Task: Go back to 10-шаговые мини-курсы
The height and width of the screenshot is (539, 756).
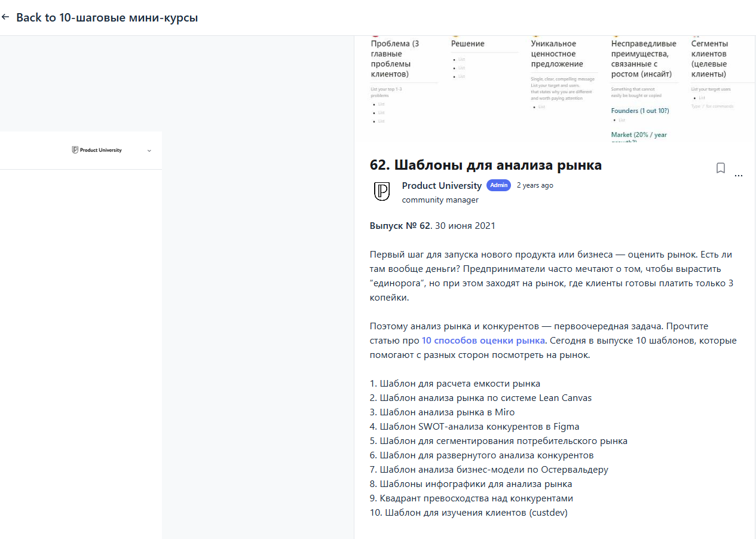Action: click(x=107, y=17)
